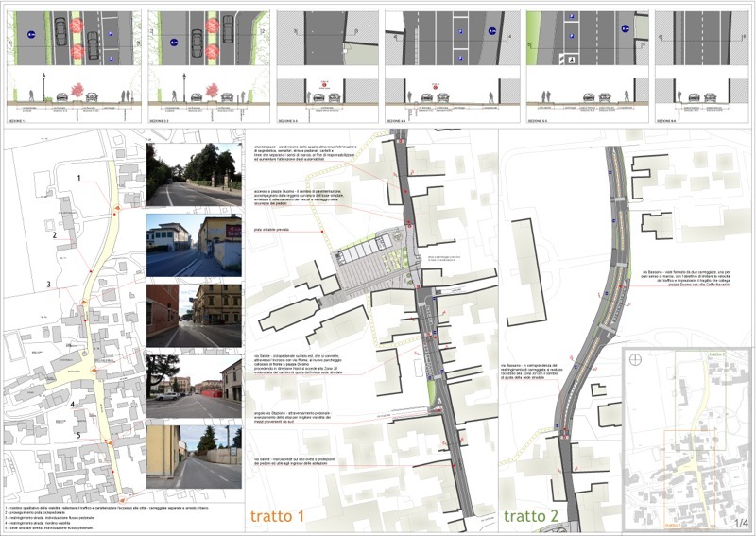Click the '1/4' page number

pyautogui.click(x=742, y=523)
